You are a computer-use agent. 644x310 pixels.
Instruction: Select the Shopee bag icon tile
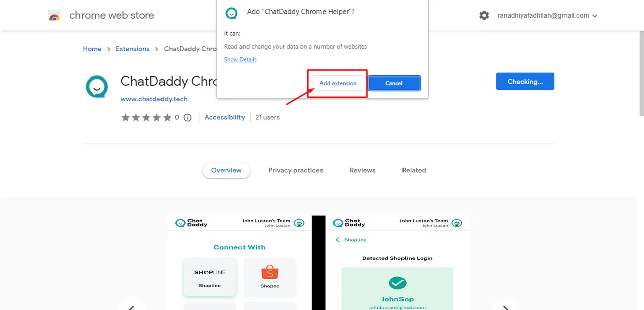(270, 276)
